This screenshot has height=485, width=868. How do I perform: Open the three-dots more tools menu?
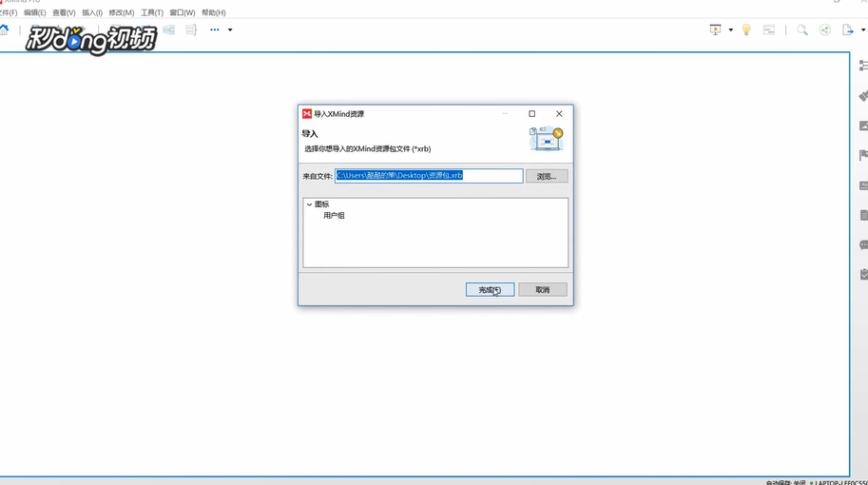point(214,29)
